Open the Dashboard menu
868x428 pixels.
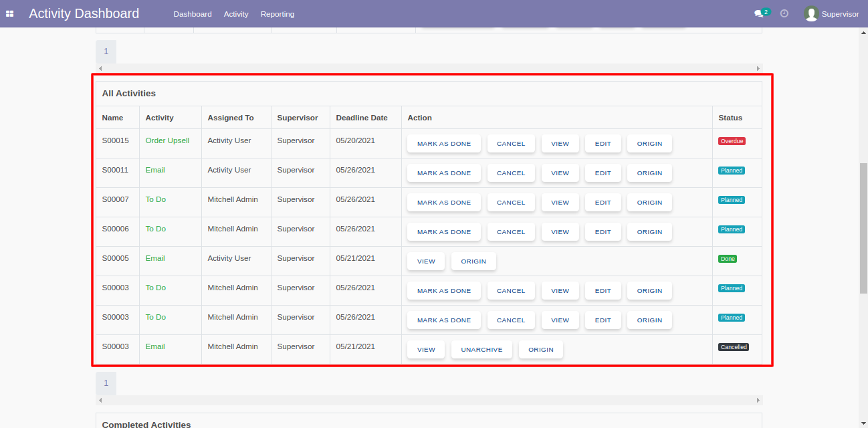pos(193,14)
